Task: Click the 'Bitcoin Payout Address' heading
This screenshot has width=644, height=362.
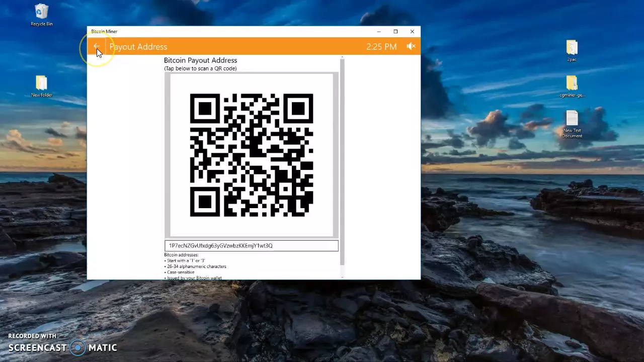Action: (200, 60)
